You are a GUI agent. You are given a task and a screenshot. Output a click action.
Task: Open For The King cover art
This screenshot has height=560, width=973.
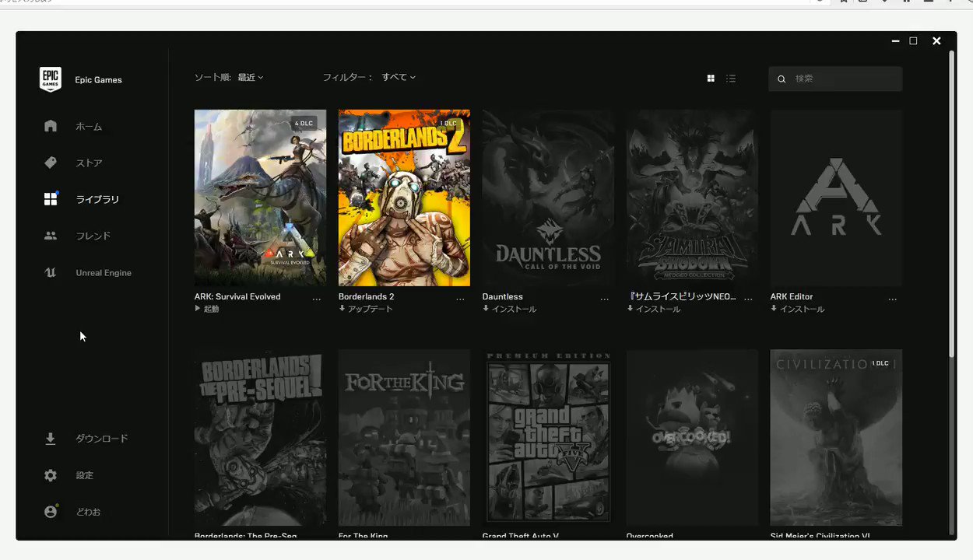pos(404,437)
